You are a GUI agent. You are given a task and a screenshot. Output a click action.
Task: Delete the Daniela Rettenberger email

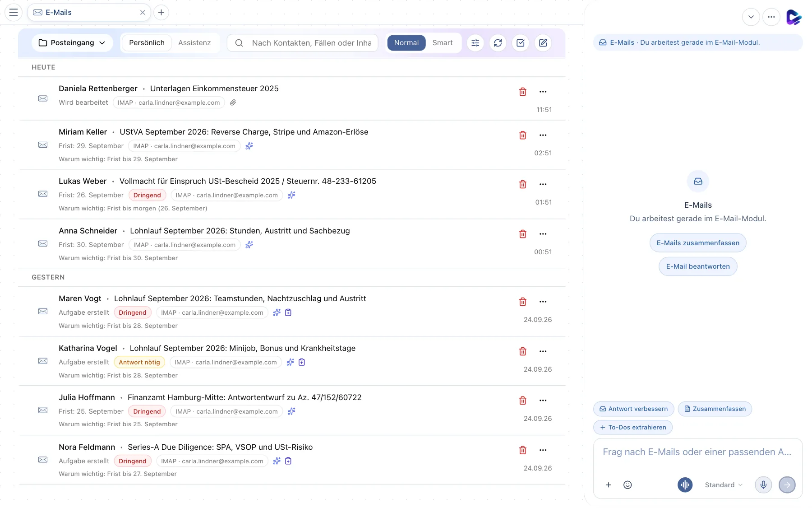coord(522,92)
